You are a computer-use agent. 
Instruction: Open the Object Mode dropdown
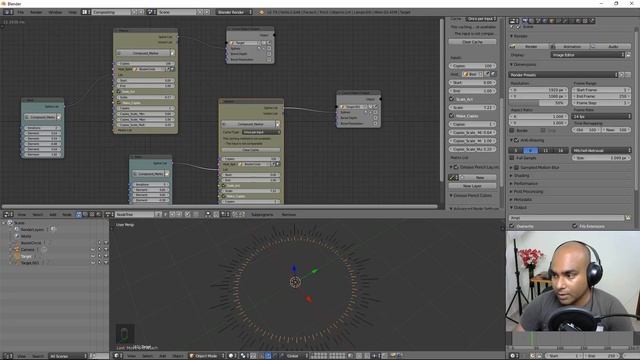(207, 356)
